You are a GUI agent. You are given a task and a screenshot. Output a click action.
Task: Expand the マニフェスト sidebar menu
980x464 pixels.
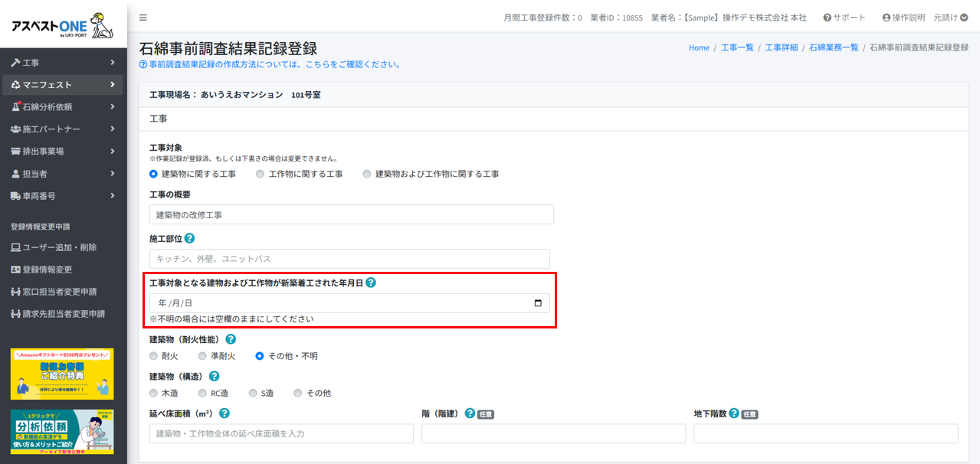(x=63, y=85)
